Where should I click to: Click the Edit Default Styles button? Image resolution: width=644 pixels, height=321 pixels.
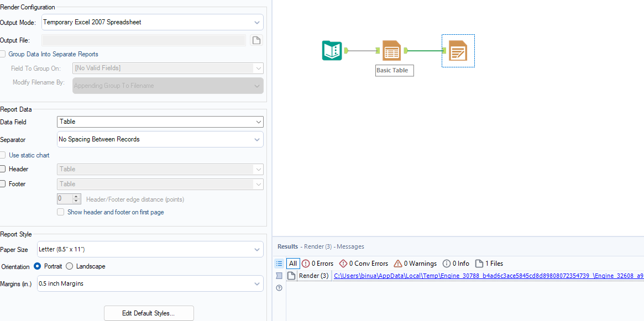(149, 313)
